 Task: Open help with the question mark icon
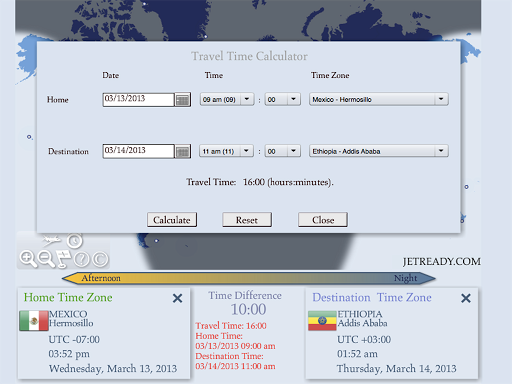coord(81,259)
